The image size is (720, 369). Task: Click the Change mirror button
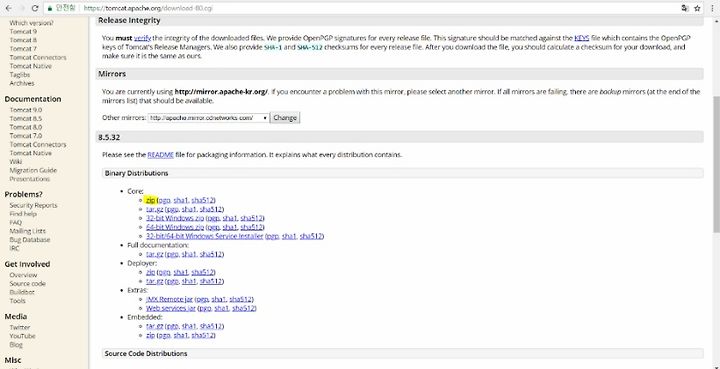[285, 118]
